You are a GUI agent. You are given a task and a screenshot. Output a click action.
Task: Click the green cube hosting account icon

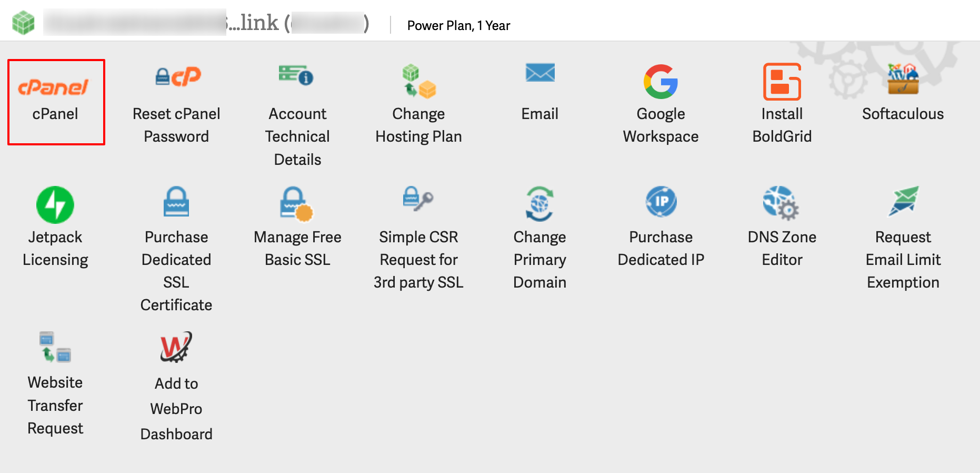(x=23, y=23)
